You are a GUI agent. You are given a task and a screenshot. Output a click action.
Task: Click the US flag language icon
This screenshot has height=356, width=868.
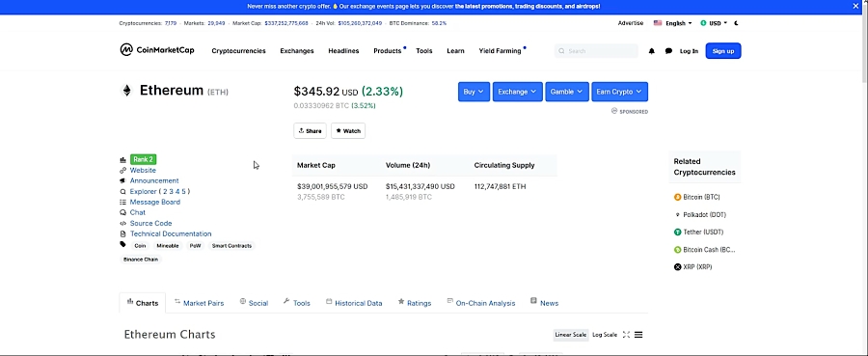(x=658, y=23)
